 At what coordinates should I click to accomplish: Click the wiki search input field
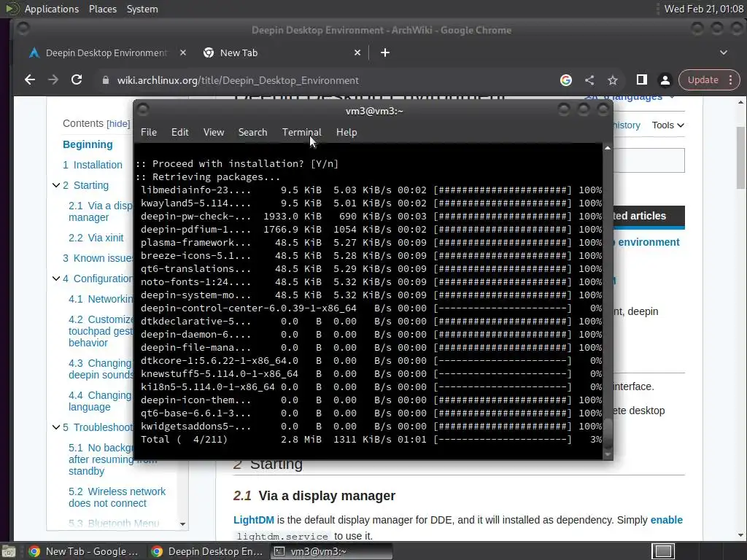pos(649,160)
